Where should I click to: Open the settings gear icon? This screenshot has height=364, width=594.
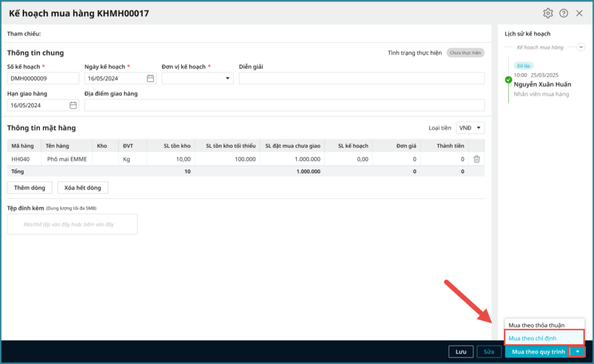click(548, 13)
